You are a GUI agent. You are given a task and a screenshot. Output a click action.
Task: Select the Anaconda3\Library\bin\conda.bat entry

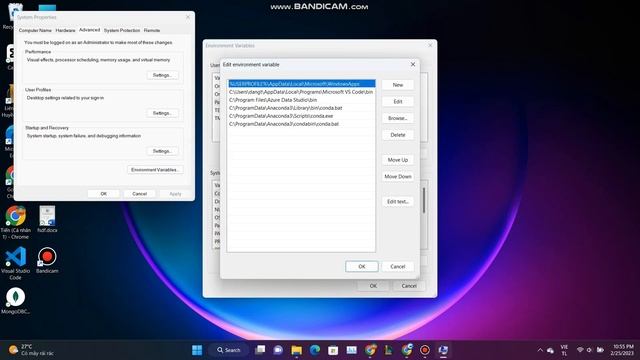(x=302, y=108)
